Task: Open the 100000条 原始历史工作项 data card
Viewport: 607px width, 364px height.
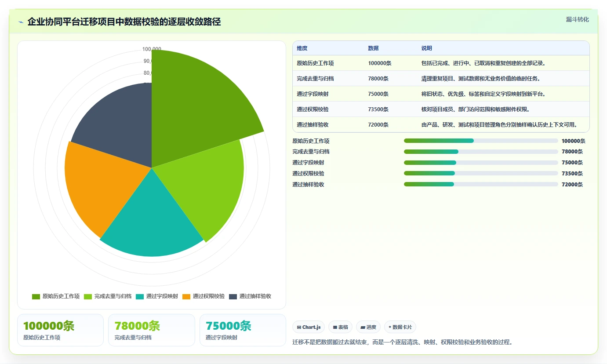Action: [60, 330]
